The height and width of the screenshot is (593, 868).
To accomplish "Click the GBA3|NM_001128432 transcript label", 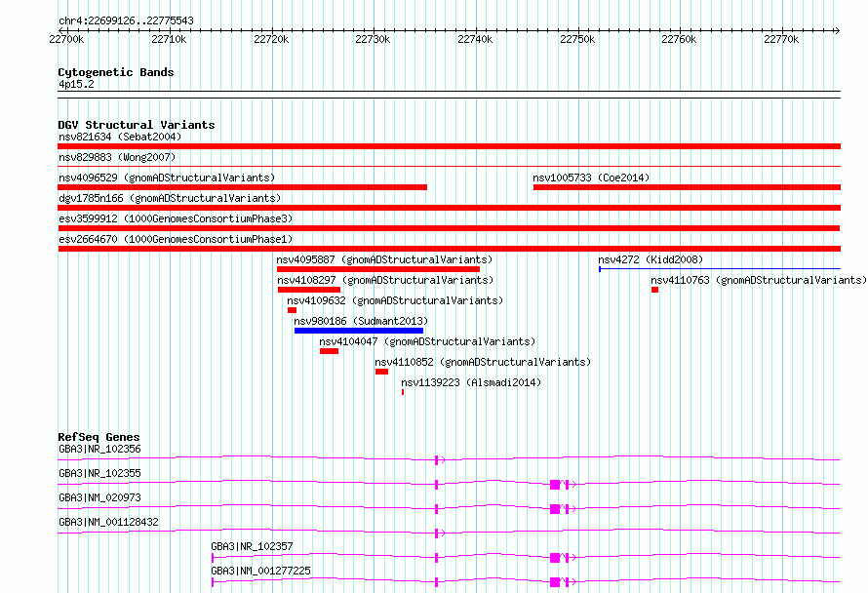I will click(108, 522).
